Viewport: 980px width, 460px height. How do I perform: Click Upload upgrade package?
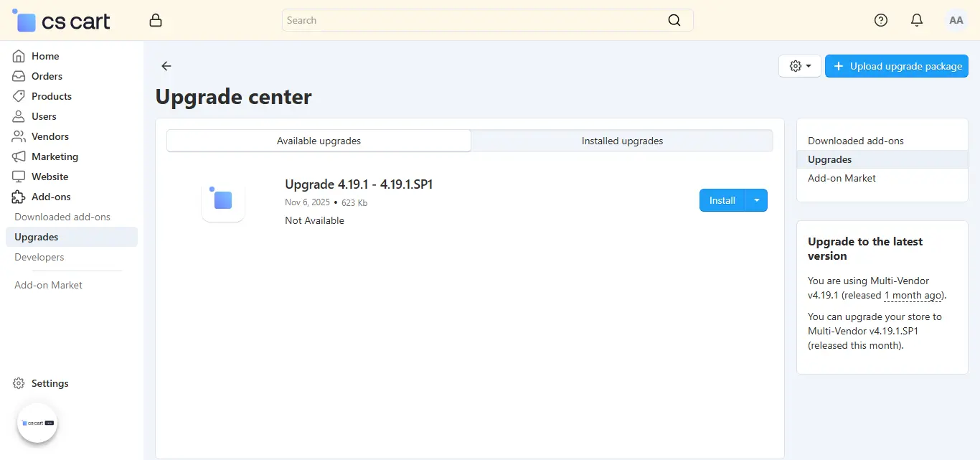click(x=897, y=66)
